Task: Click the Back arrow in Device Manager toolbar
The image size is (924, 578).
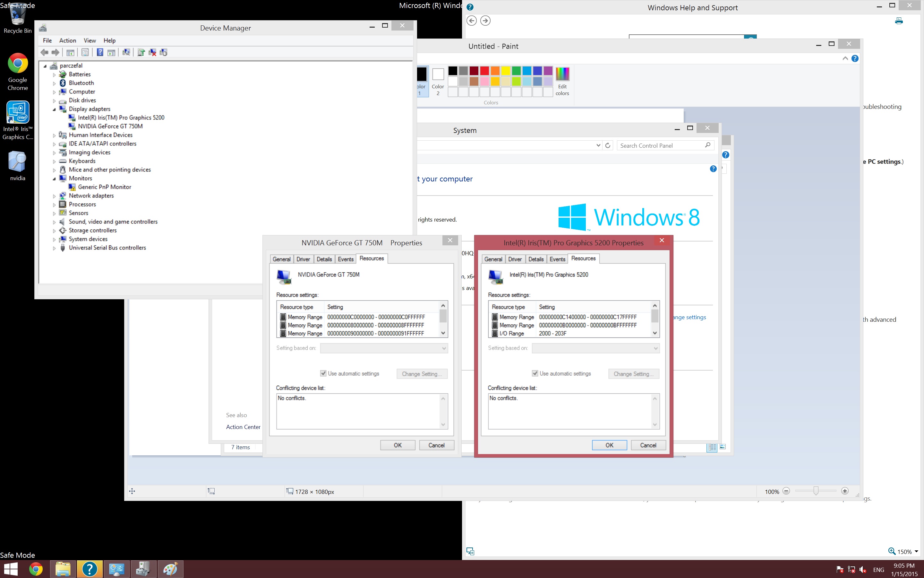Action: (45, 52)
